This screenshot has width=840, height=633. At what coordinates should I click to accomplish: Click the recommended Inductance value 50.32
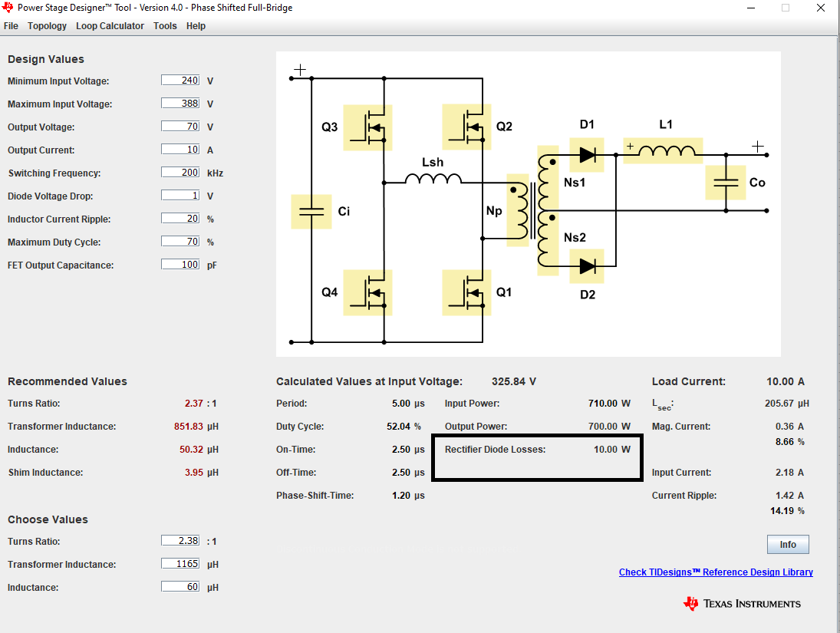click(191, 449)
